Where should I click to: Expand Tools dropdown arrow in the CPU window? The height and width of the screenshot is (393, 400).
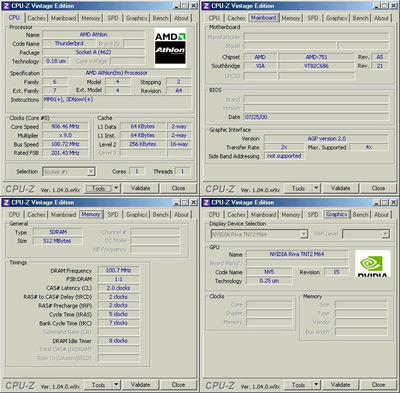(x=116, y=188)
